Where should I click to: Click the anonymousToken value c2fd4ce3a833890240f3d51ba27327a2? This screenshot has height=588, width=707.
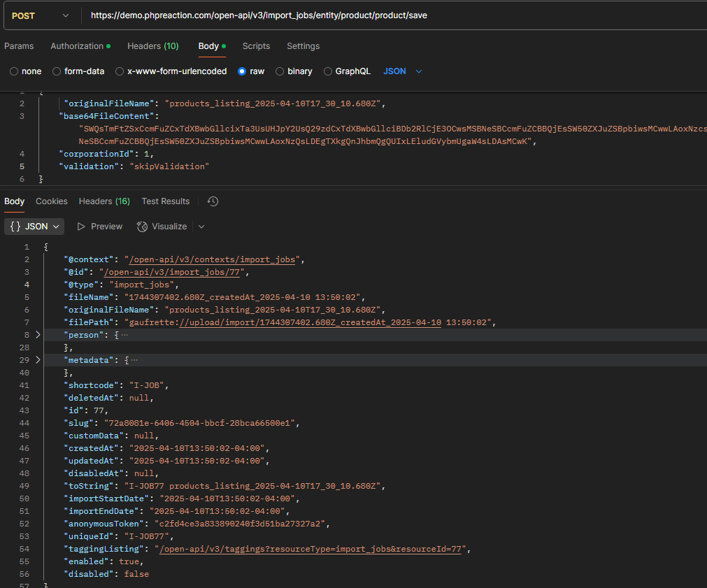[240, 524]
